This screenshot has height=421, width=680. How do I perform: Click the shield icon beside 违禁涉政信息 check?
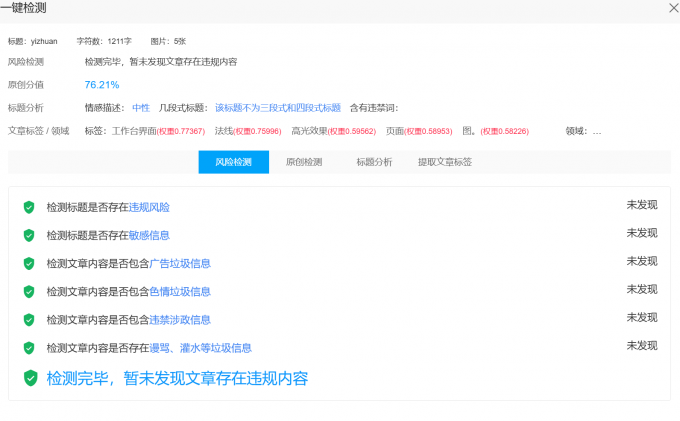tap(29, 320)
